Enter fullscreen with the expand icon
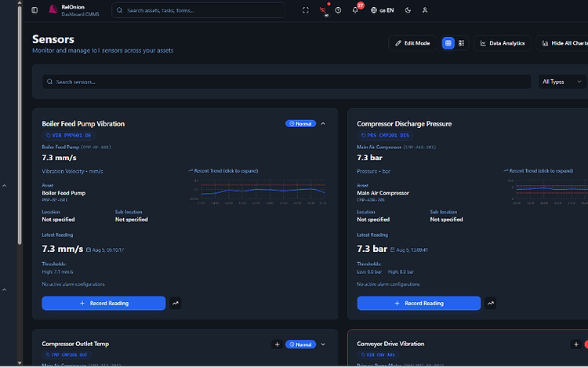 pyautogui.click(x=306, y=10)
